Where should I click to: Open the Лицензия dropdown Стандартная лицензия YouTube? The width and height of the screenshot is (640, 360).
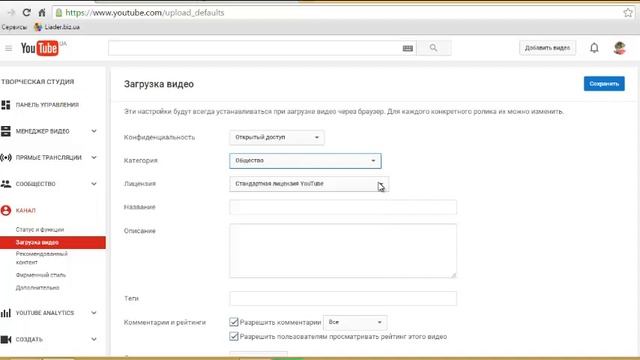click(x=309, y=184)
